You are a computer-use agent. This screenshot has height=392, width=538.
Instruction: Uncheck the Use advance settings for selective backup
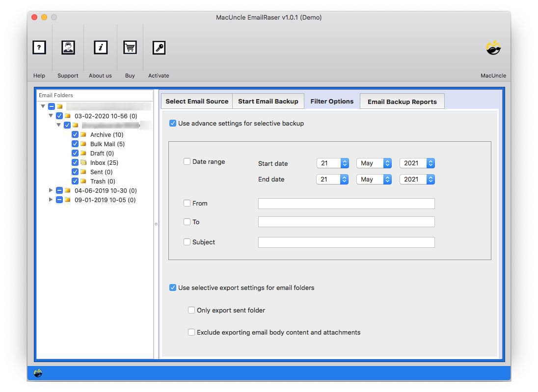click(173, 123)
